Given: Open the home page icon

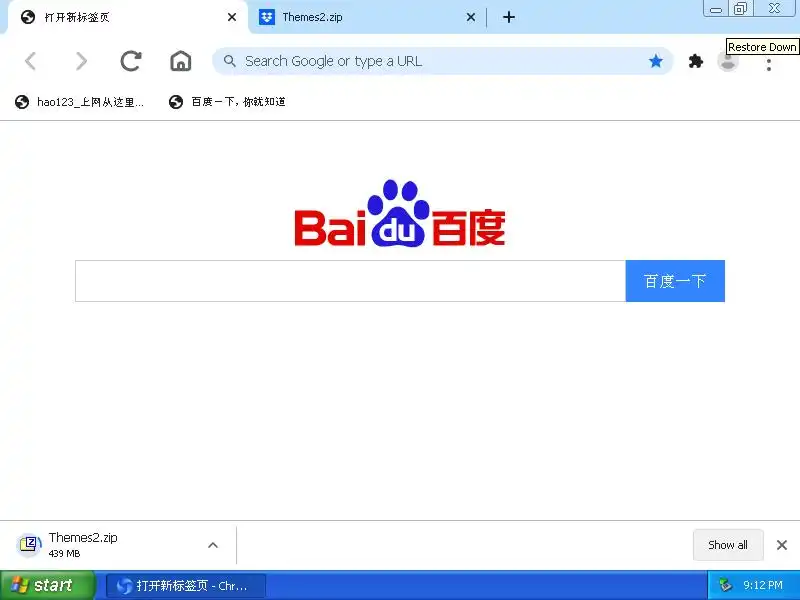Looking at the screenshot, I should (181, 61).
